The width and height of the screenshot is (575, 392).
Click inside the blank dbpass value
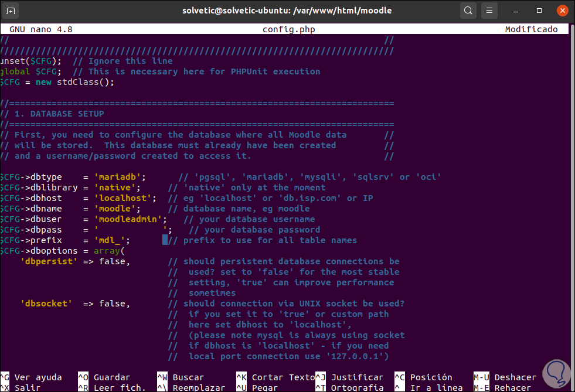(131, 230)
